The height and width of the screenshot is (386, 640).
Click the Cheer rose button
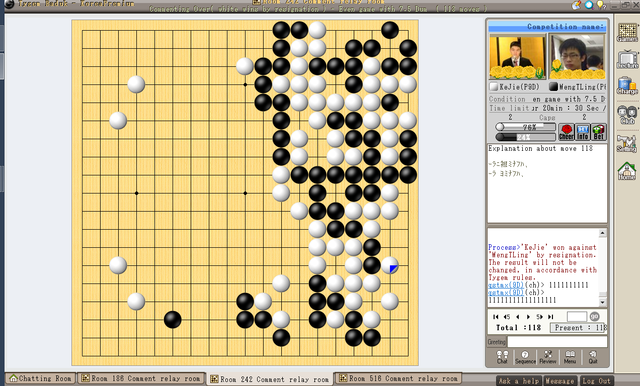566,132
